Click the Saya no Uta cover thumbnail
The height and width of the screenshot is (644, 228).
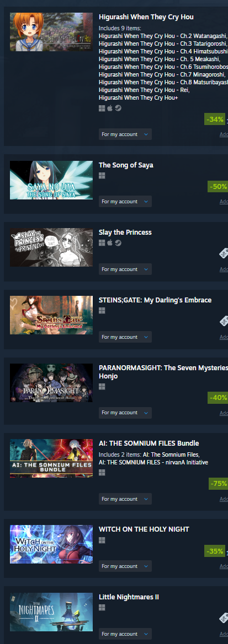point(51,180)
